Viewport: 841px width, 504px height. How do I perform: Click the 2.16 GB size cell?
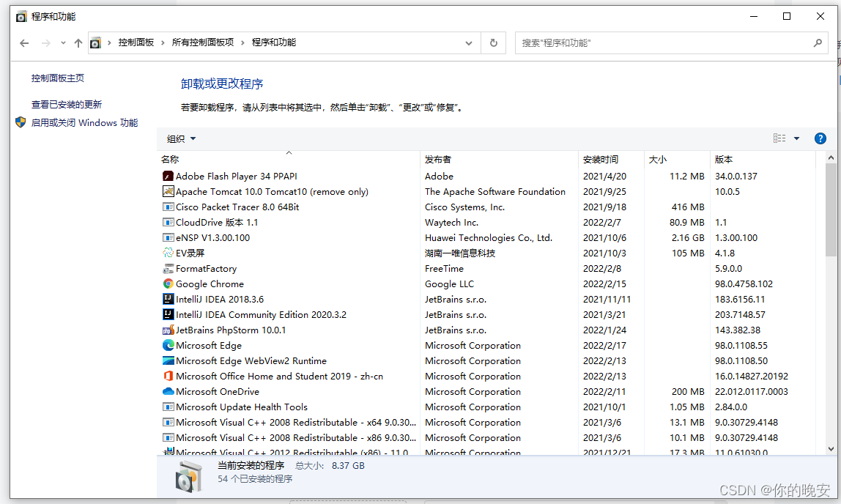pos(688,237)
